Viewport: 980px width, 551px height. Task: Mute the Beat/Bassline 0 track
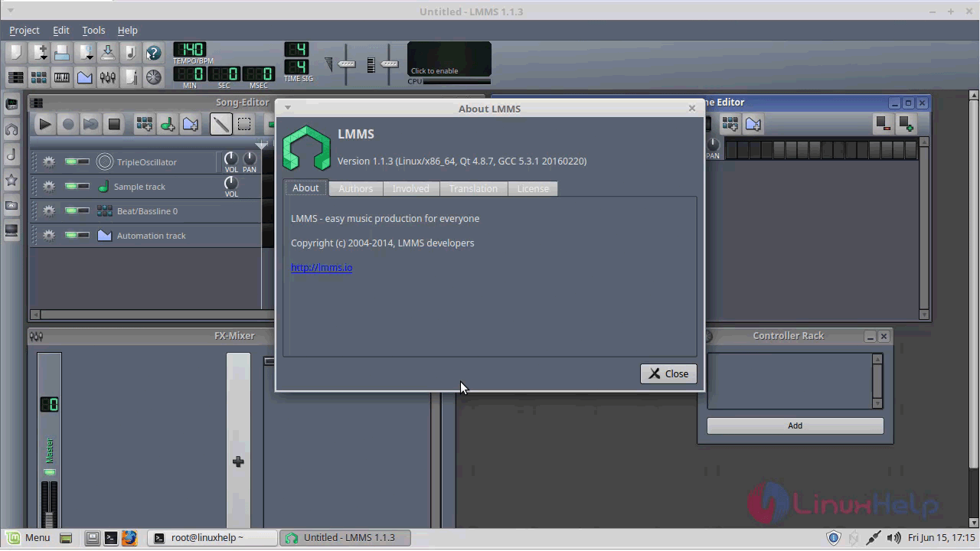72,211
